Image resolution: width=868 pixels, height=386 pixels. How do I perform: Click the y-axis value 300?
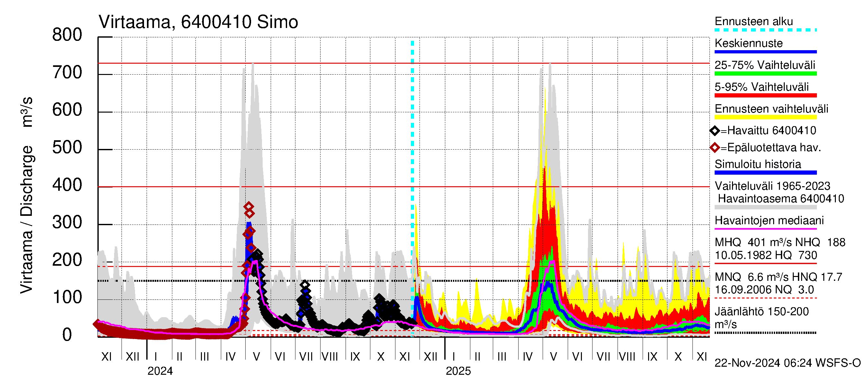coord(67,223)
